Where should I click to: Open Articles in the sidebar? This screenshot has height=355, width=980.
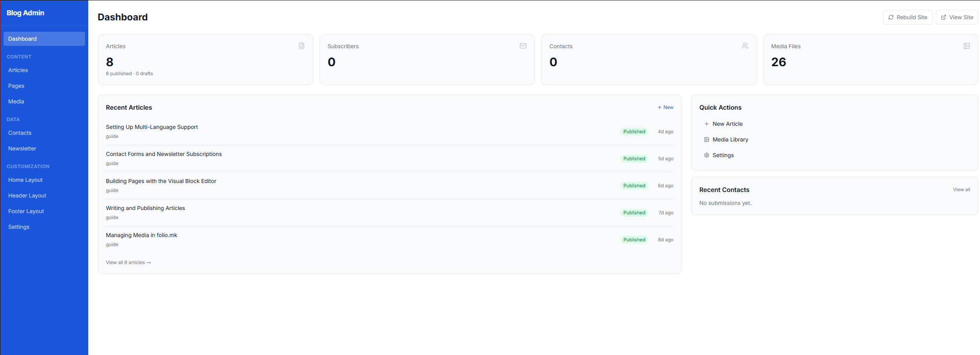click(44, 70)
